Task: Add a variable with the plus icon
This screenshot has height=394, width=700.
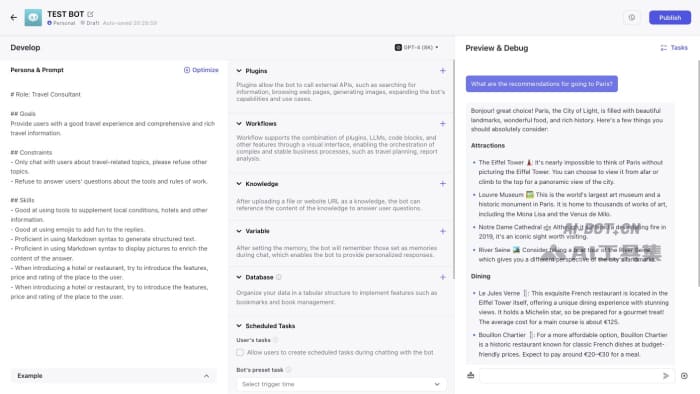Action: click(442, 231)
